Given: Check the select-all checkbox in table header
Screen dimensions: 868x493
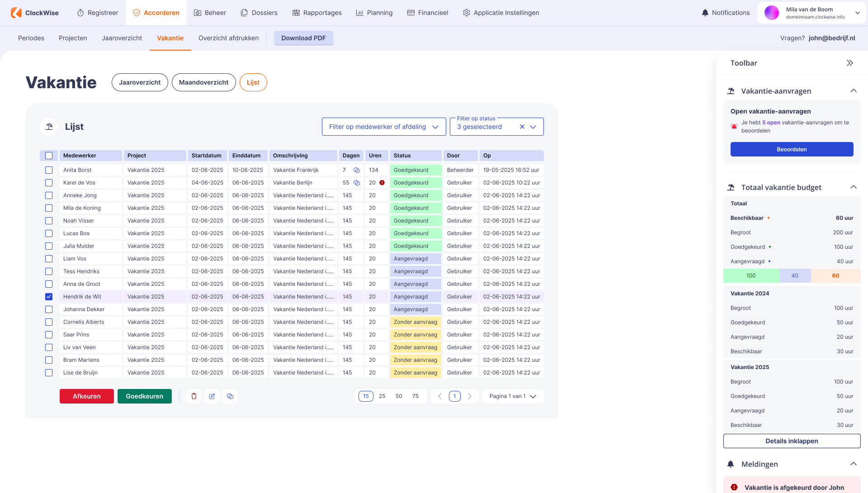Looking at the screenshot, I should click(x=49, y=156).
